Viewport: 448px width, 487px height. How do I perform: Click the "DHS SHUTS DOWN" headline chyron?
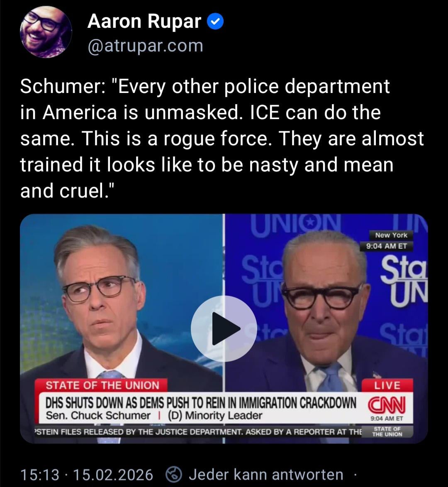(201, 403)
